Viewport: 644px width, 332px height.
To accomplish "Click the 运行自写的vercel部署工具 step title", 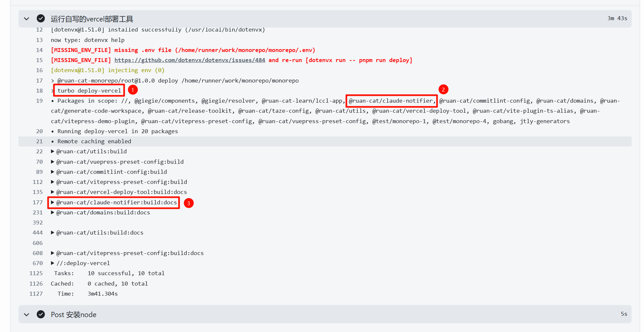I will point(92,19).
